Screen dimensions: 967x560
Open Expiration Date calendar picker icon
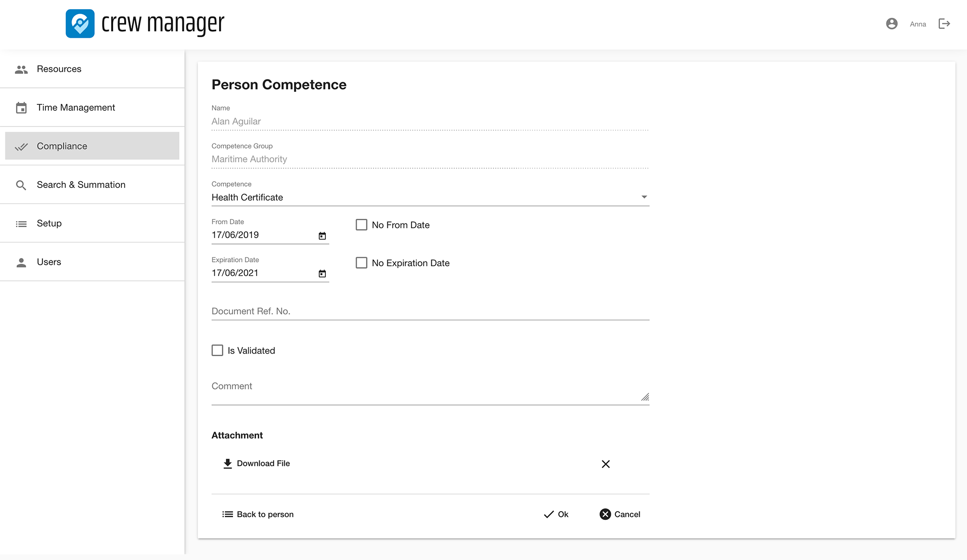[322, 274]
